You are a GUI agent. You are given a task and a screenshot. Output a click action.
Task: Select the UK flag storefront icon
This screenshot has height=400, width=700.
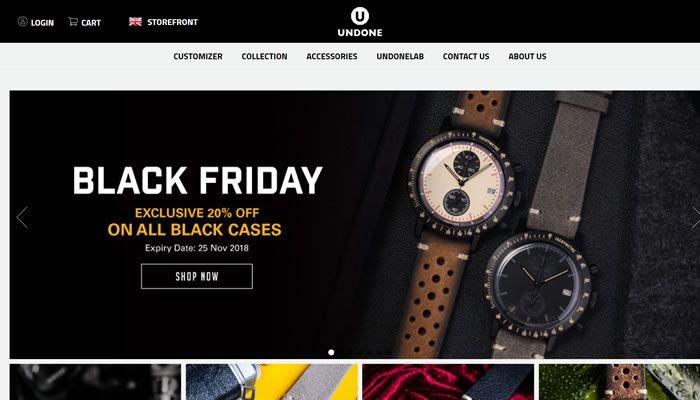coord(135,21)
